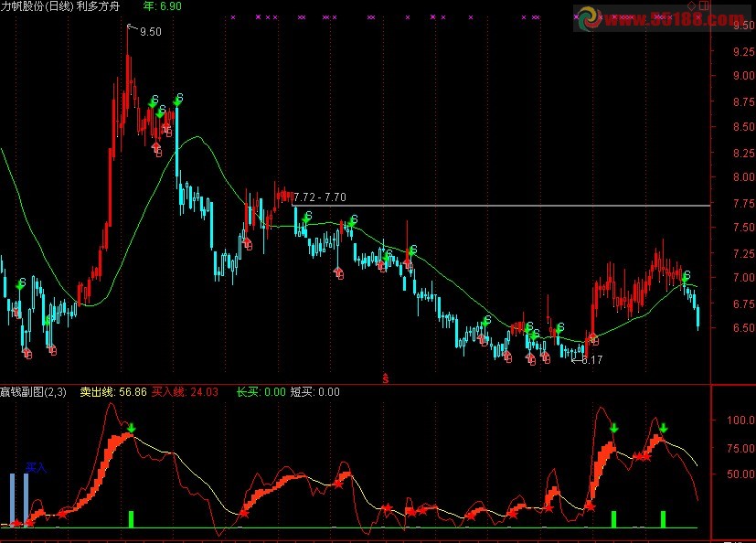Click the 6.50 price axis label
The image size is (756, 543).
[744, 328]
